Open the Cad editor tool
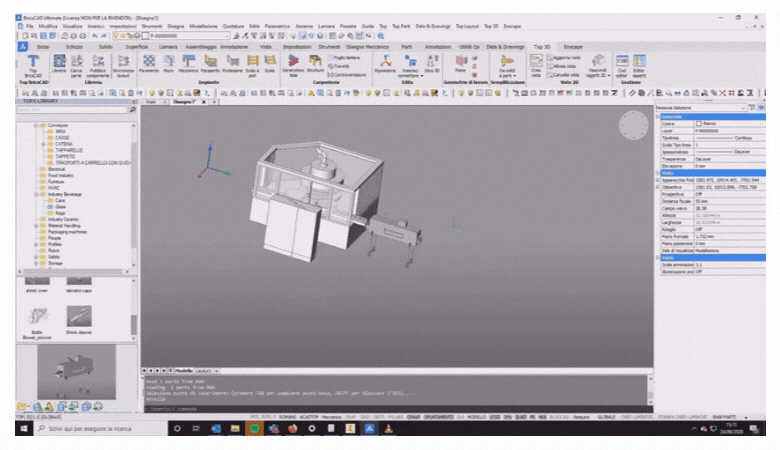The image size is (780, 450). click(622, 63)
